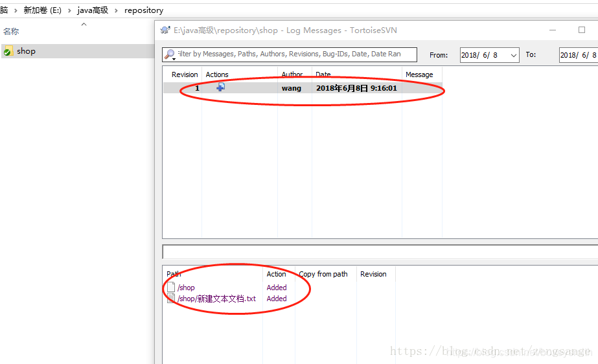
Task: Select the shop folder icon in Explorer
Action: click(x=8, y=51)
